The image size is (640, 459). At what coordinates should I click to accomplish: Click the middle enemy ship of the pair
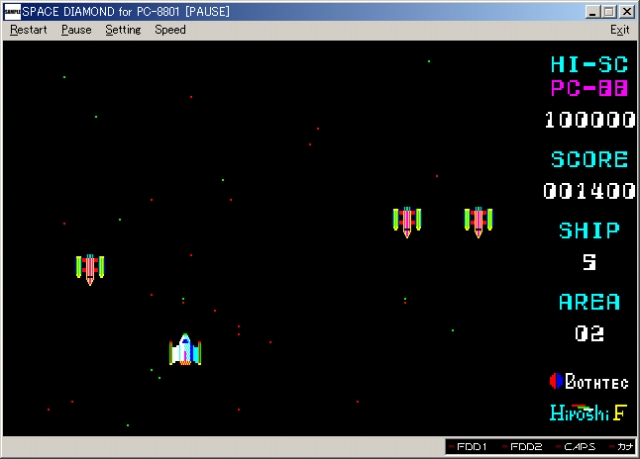click(407, 221)
